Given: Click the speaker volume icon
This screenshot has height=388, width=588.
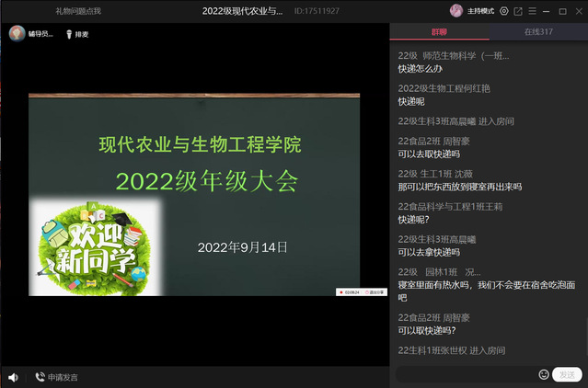Looking at the screenshot, I should [x=13, y=377].
